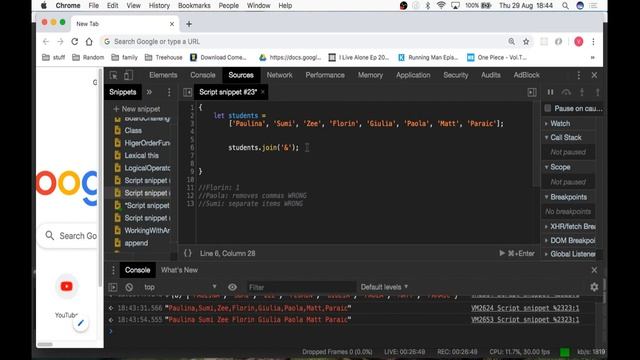This screenshot has height=360, width=640.
Task: Open the top context dropdown
Action: click(180, 287)
